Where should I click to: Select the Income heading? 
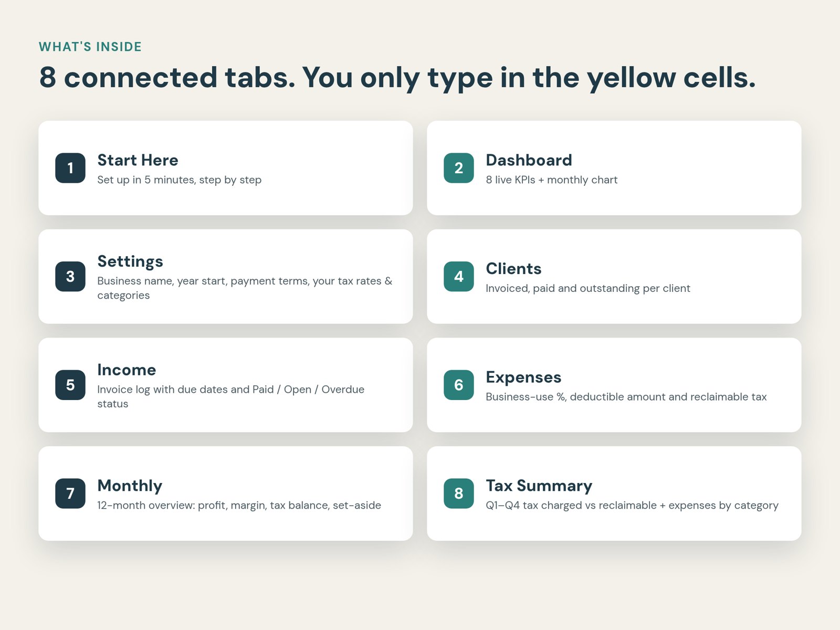pos(127,370)
